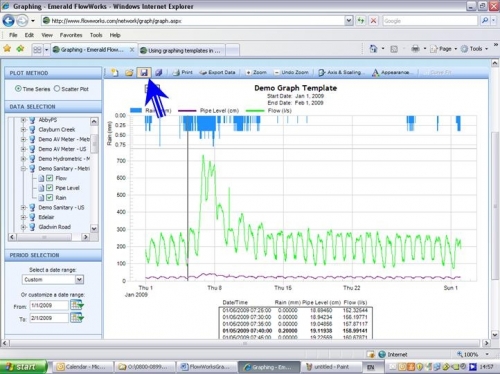The image size is (500, 374).
Task: Open the Quick Tabs icon
Action: 37,50
